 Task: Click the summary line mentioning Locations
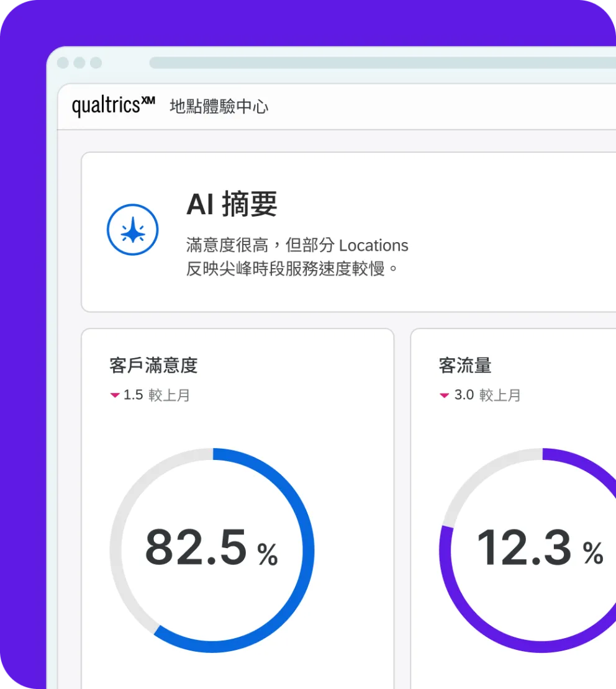[x=297, y=245]
